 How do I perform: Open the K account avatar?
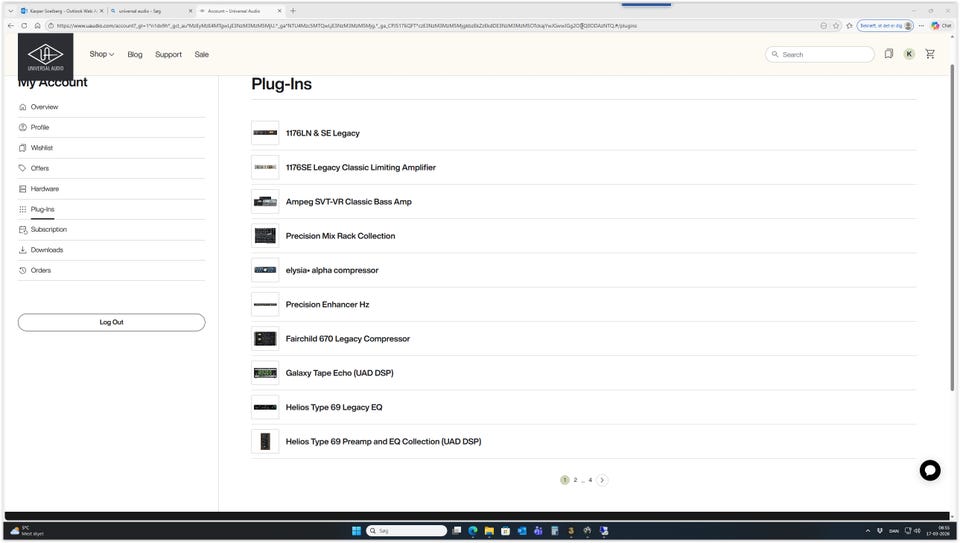click(x=909, y=54)
